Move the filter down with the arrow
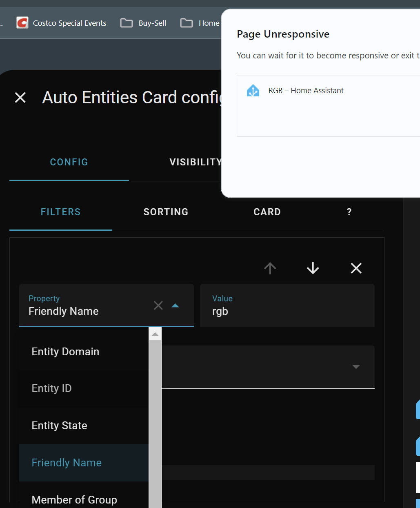 click(x=313, y=268)
